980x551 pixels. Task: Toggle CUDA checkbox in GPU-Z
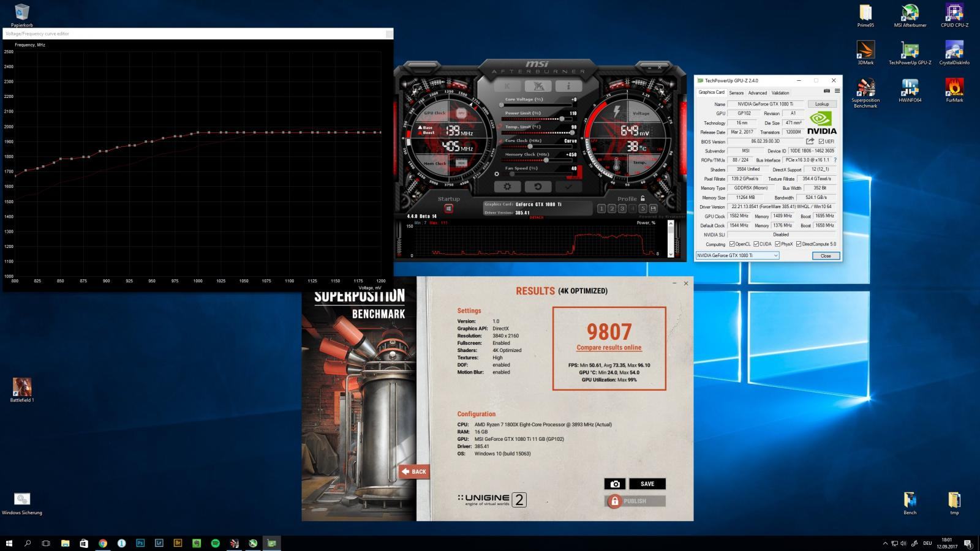click(x=756, y=244)
